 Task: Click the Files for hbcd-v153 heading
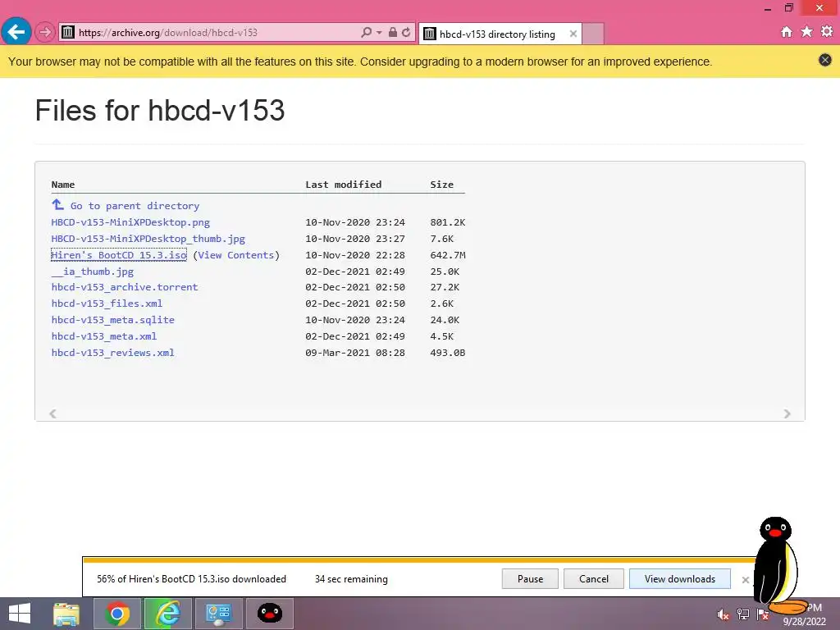pyautogui.click(x=160, y=111)
